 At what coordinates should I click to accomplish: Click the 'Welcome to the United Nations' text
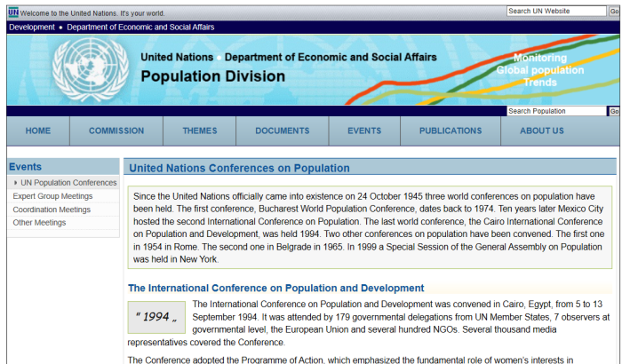click(x=92, y=13)
